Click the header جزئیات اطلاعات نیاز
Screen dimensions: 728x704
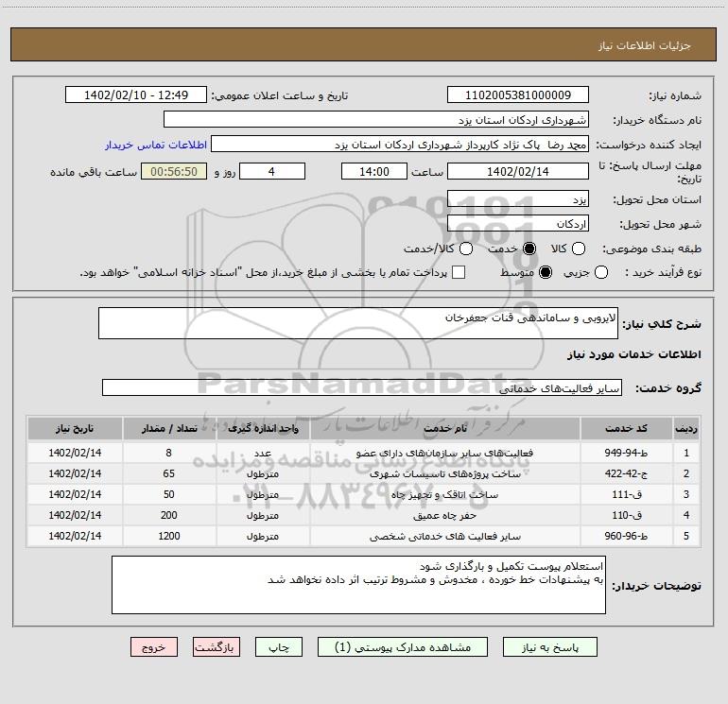click(x=645, y=45)
